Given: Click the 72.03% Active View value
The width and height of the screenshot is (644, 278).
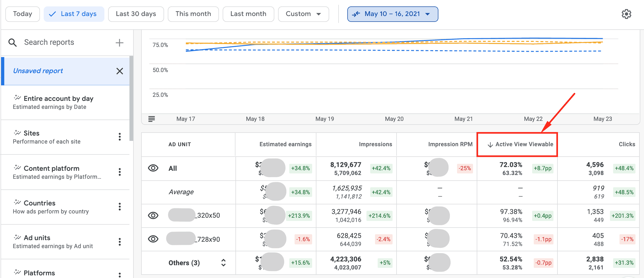Looking at the screenshot, I should pyautogui.click(x=511, y=165).
